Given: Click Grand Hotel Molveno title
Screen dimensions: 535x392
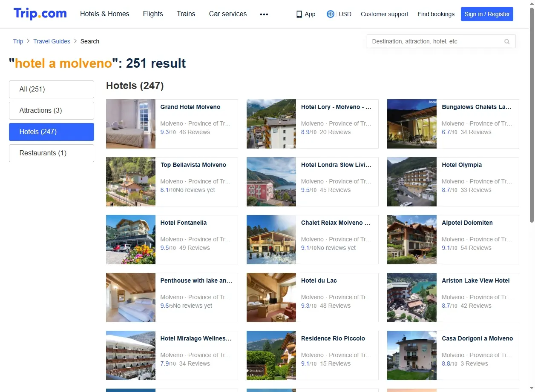Looking at the screenshot, I should coord(190,107).
